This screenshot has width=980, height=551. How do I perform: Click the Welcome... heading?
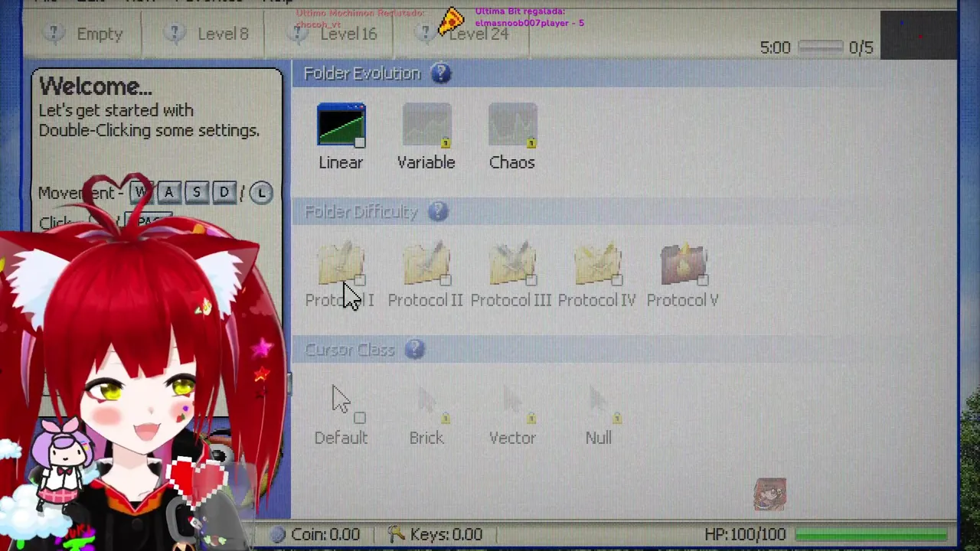pos(96,86)
